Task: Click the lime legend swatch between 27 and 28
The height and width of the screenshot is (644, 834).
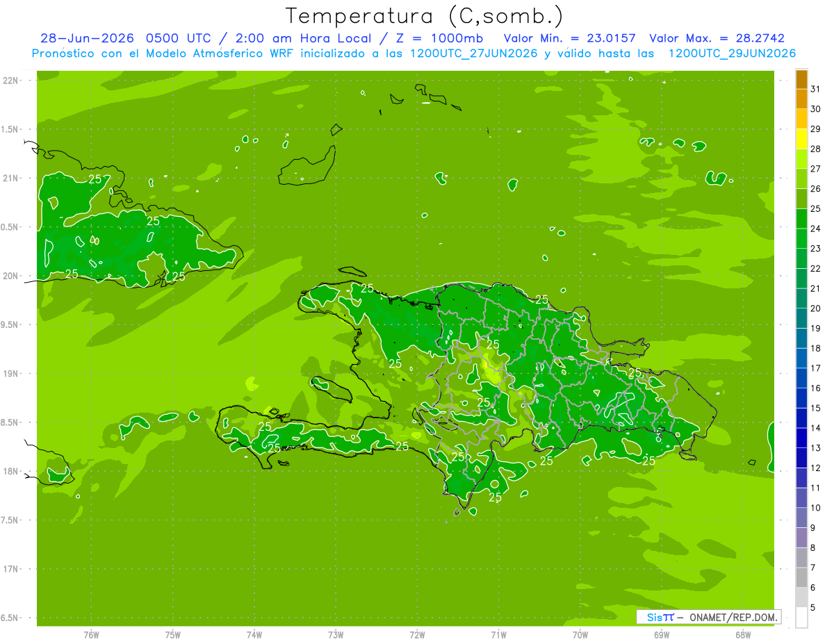Action: tap(801, 158)
